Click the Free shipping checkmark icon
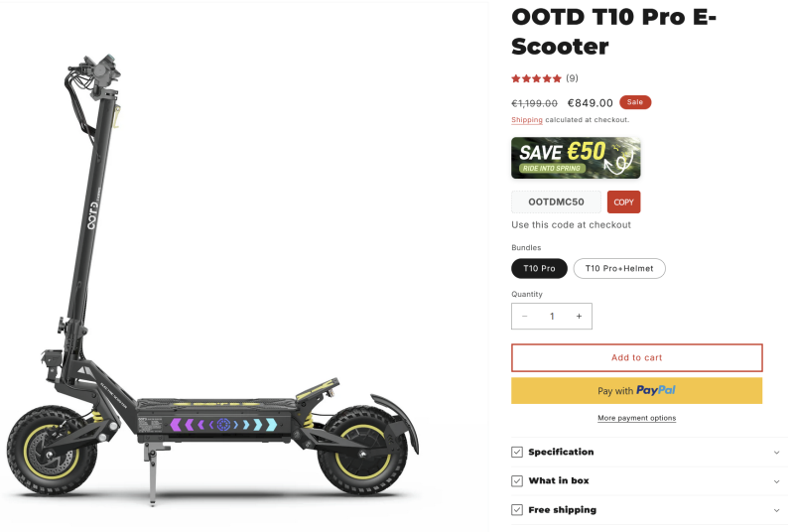Screen dimensions: 794x532 [517, 510]
